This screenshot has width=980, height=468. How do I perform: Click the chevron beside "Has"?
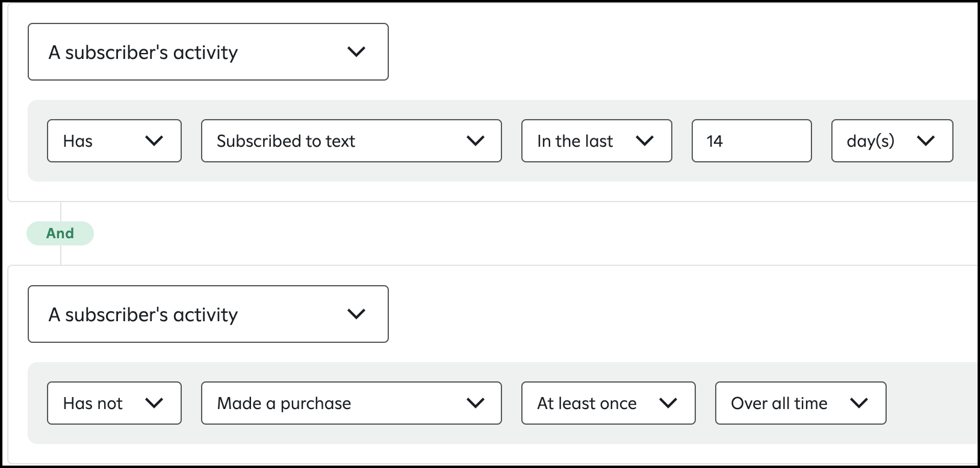tap(155, 141)
